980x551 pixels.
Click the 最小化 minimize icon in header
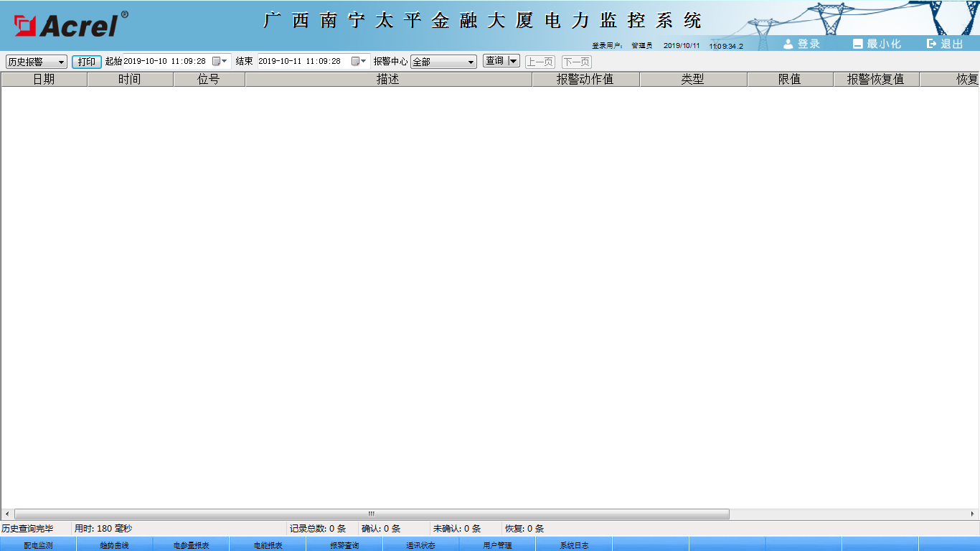[857, 44]
